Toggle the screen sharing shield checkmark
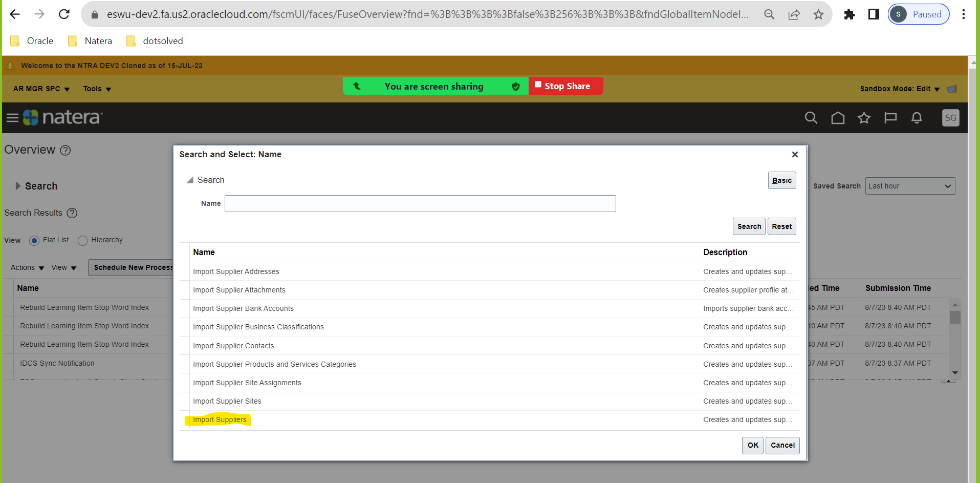980x483 pixels. click(x=516, y=86)
